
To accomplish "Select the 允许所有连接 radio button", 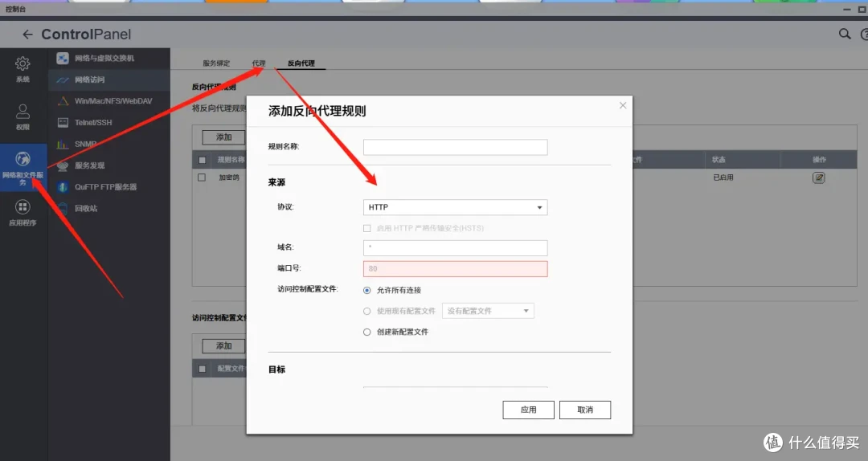I will pyautogui.click(x=367, y=290).
